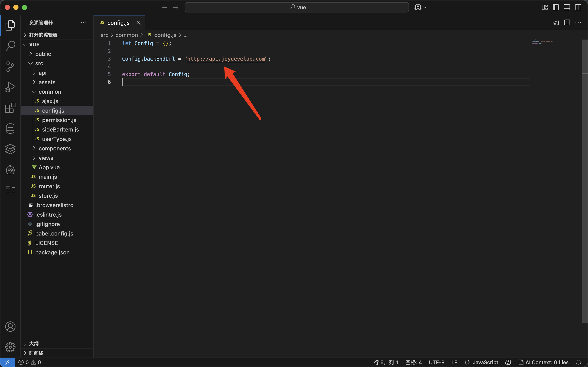588x367 pixels.
Task: Change LF end of line sequence
Action: coord(454,362)
